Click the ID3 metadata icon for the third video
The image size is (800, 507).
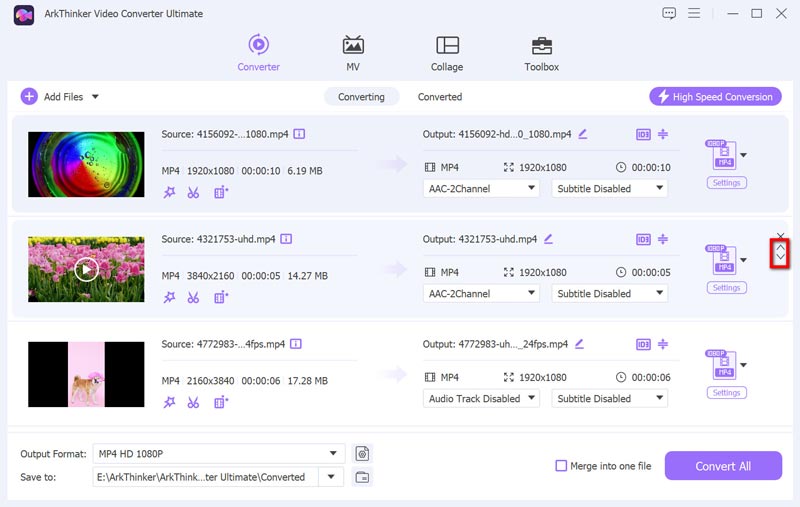(643, 344)
